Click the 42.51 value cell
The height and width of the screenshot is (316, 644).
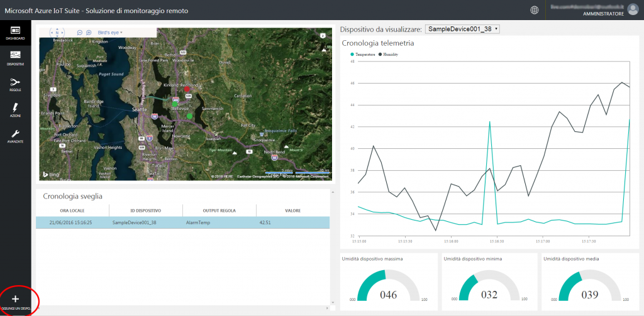[x=265, y=222]
